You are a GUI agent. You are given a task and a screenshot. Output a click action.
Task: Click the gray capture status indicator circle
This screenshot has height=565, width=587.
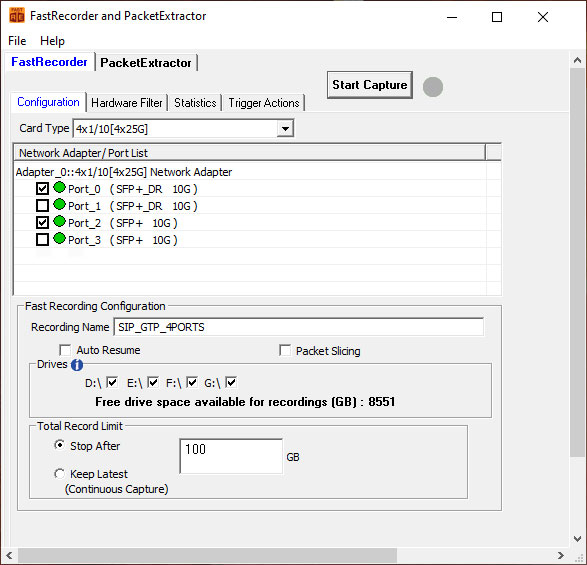click(433, 87)
